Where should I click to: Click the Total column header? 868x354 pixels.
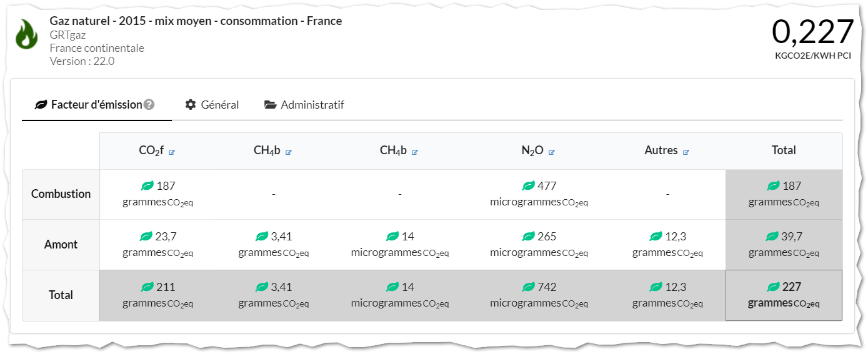click(x=784, y=150)
